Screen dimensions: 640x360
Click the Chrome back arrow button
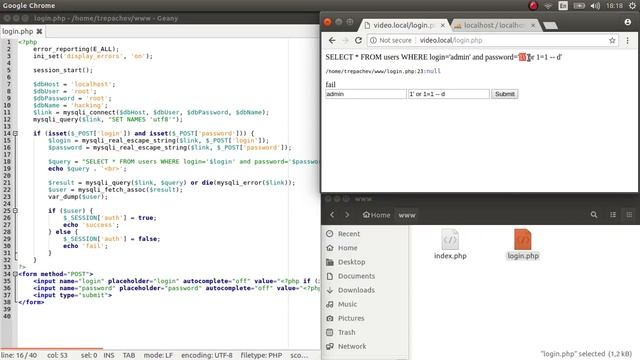(332, 40)
